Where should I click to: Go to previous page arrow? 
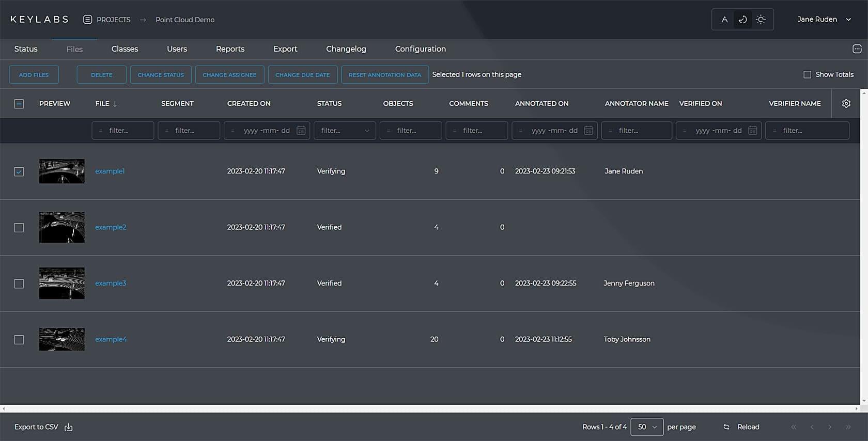tap(812, 427)
